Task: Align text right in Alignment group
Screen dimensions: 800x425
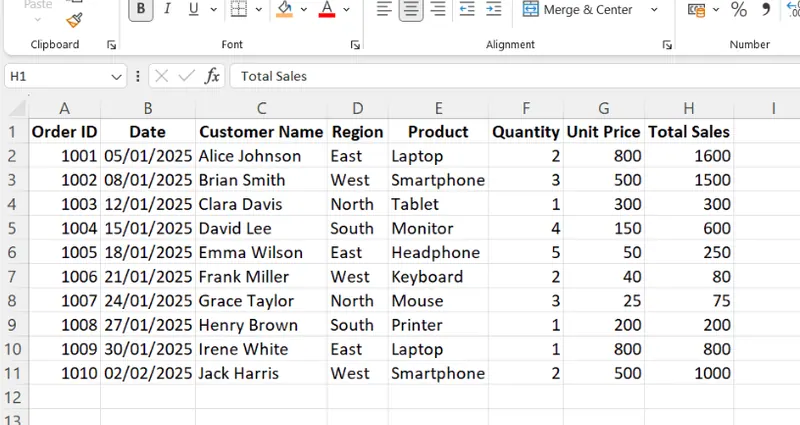Action: tap(436, 10)
